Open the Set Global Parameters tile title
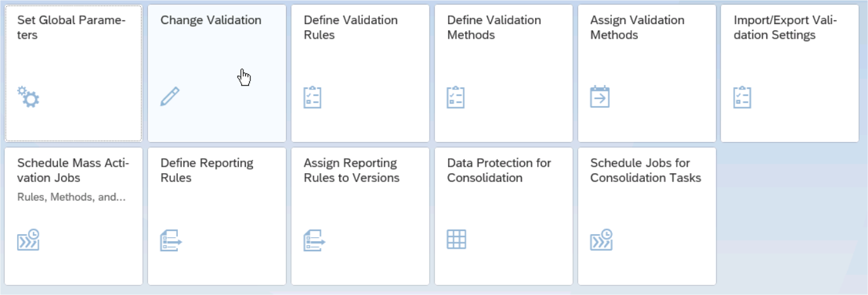Image resolution: width=868 pixels, height=295 pixels. coord(71,27)
